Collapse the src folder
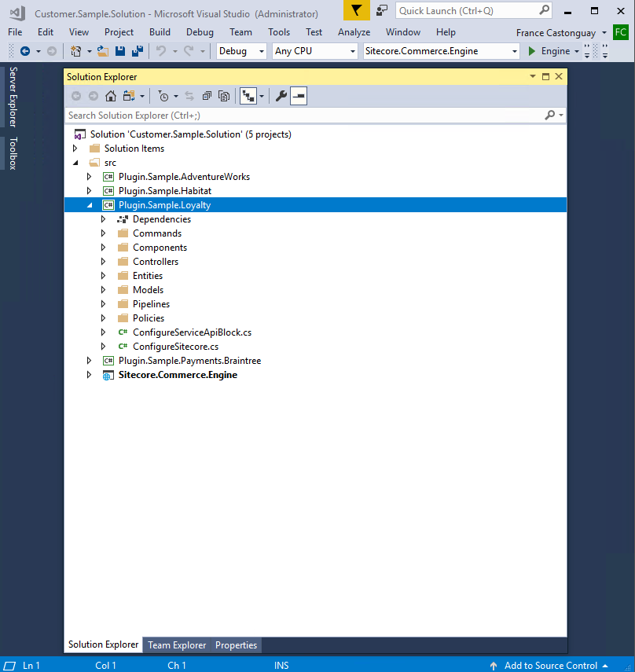The width and height of the screenshot is (635, 672). pyautogui.click(x=76, y=163)
